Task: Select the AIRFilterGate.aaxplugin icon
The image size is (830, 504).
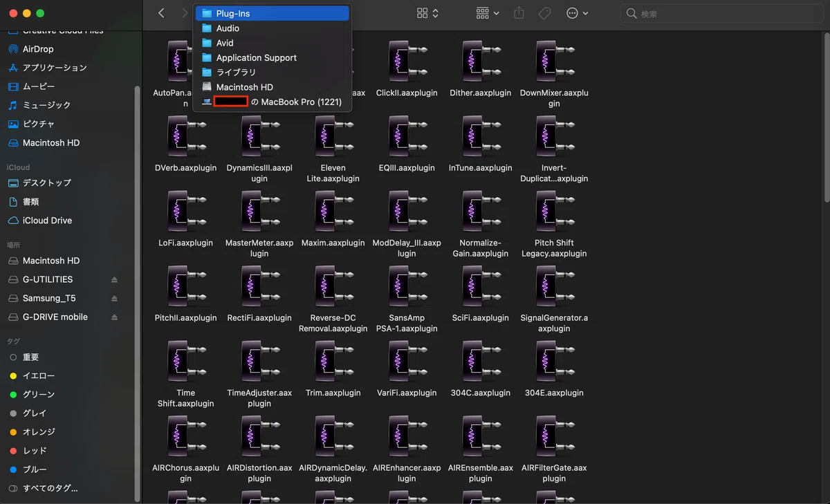Action: coord(554,437)
